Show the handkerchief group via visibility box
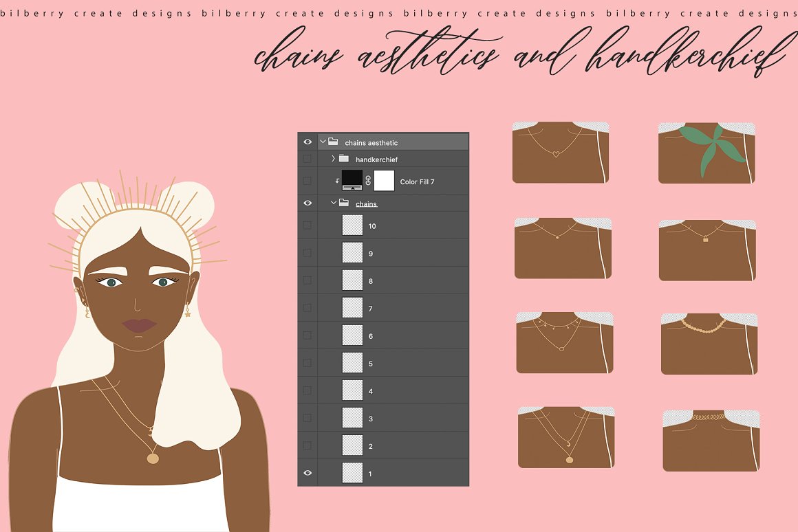Viewport: 798px width, 532px height. pyautogui.click(x=308, y=159)
